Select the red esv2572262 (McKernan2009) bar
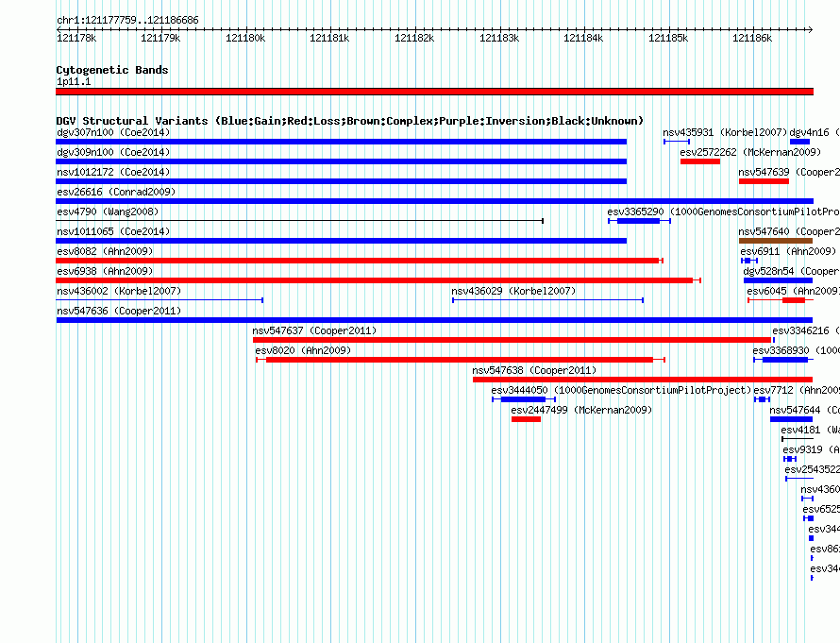The image size is (840, 643). tap(700, 161)
